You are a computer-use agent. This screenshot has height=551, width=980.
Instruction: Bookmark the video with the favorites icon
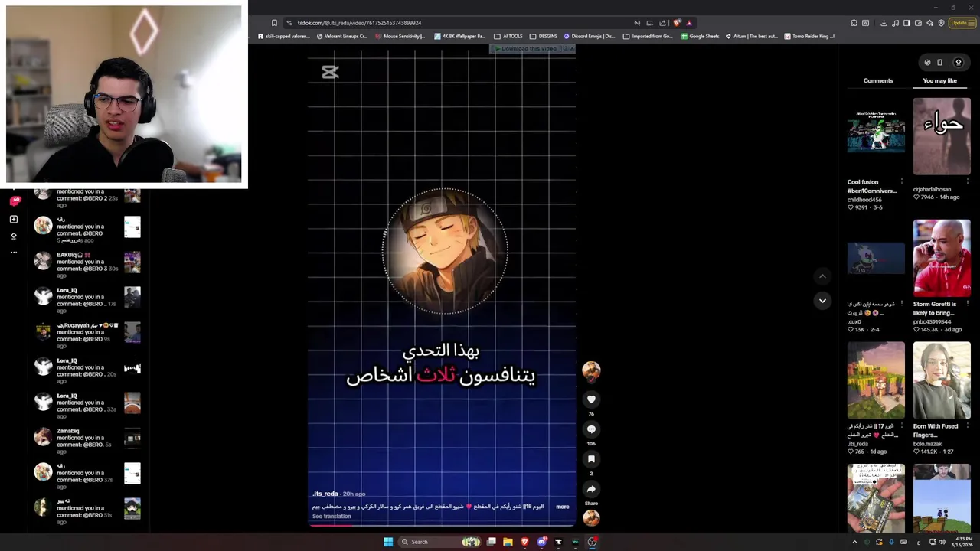591,459
